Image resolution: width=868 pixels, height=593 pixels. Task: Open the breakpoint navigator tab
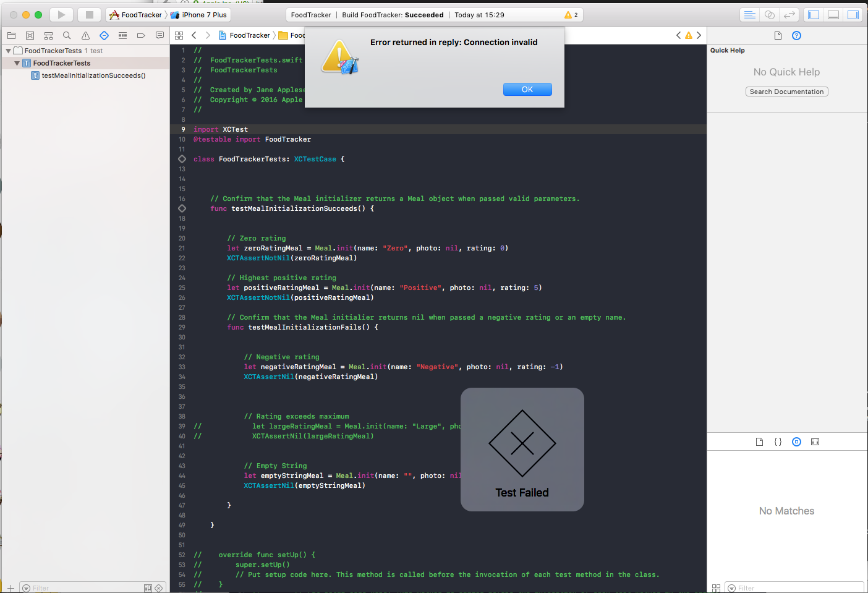coord(141,35)
